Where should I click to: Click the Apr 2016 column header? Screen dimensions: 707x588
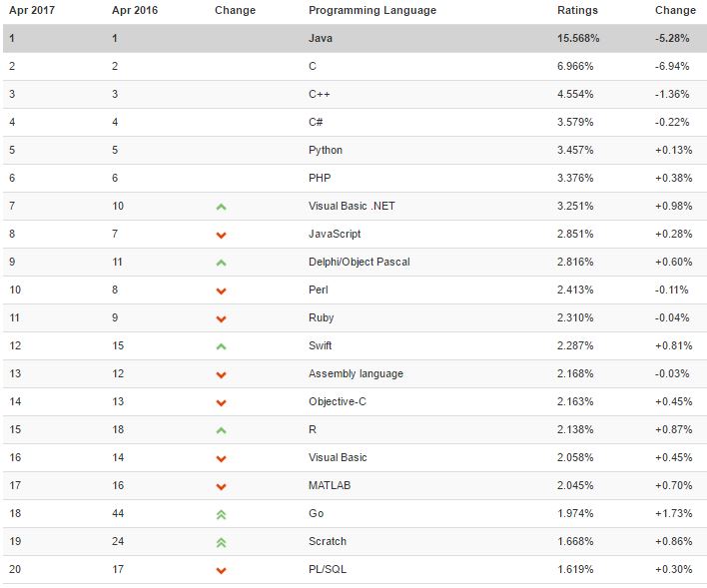point(134,10)
